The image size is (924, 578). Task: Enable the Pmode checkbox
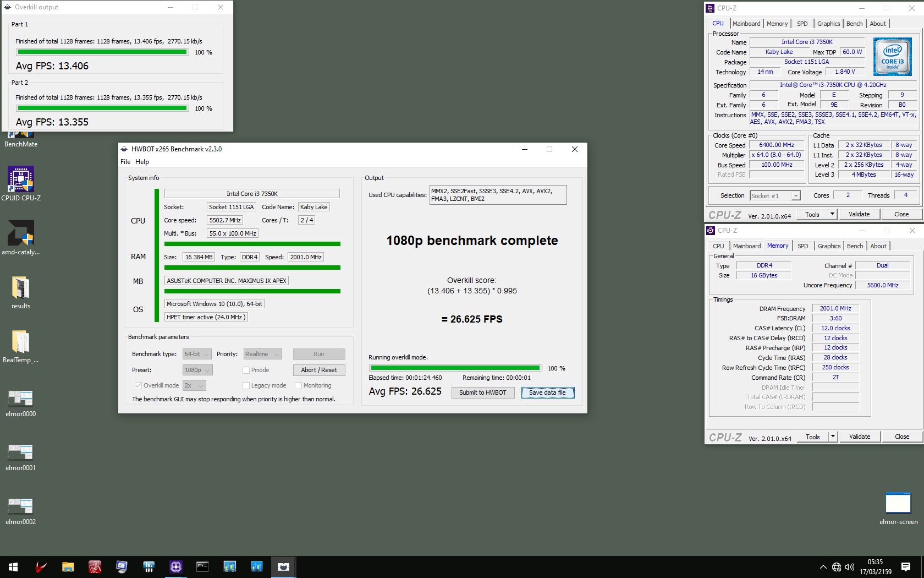tap(246, 370)
